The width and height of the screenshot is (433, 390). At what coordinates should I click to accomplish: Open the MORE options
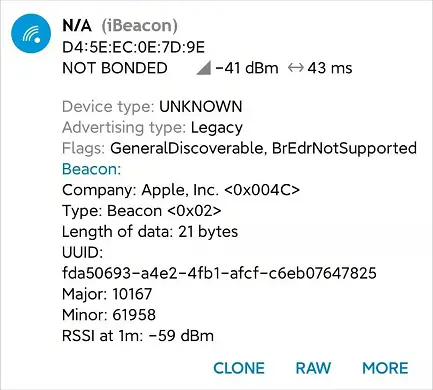(385, 368)
